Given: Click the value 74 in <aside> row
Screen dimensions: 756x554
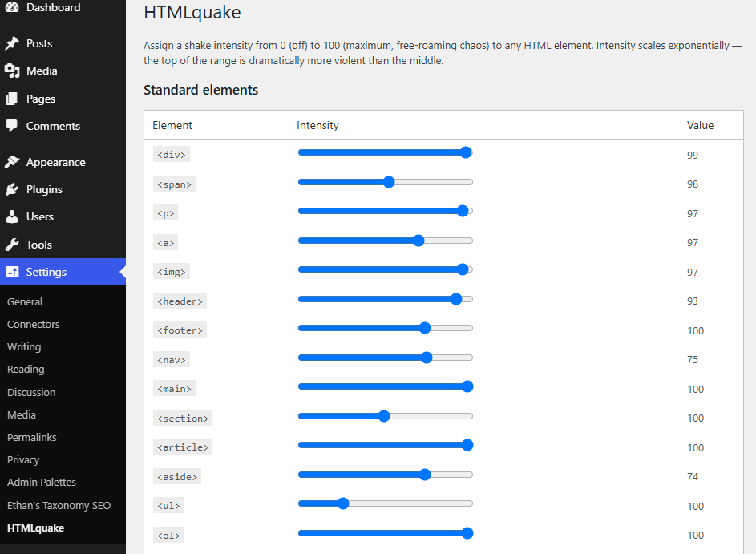Looking at the screenshot, I should [x=693, y=477].
